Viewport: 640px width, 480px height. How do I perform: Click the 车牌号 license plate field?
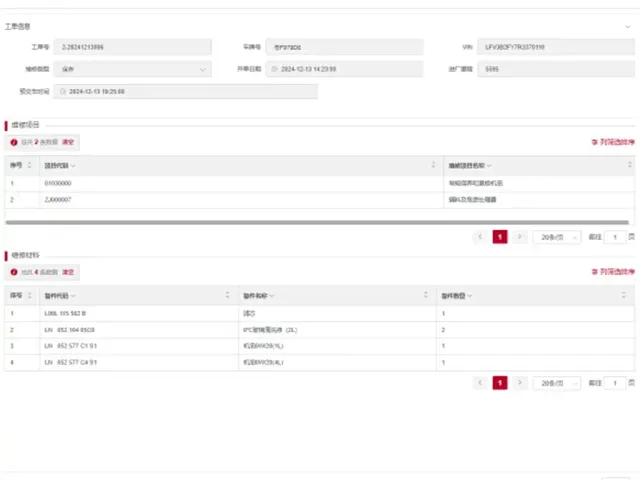[x=344, y=47]
